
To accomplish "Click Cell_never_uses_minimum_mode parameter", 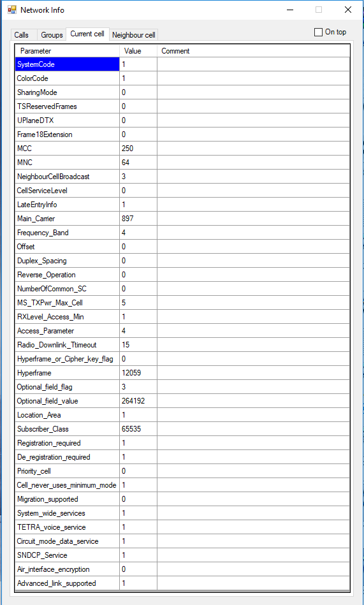I will [67, 485].
